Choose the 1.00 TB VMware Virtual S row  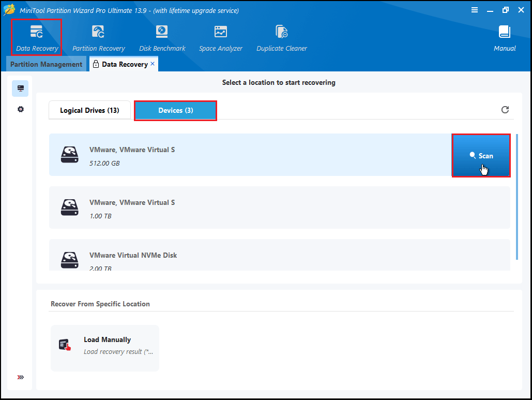pos(280,208)
